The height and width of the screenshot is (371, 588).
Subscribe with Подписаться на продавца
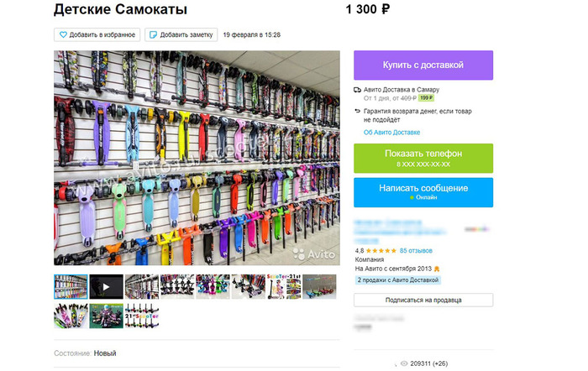pos(423,300)
